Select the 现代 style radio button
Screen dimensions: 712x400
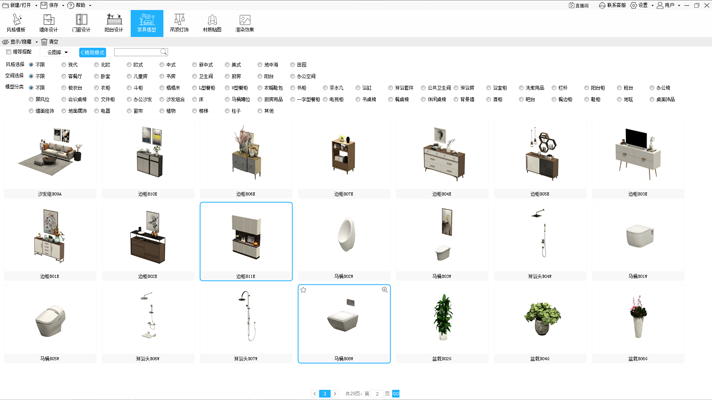[64, 64]
